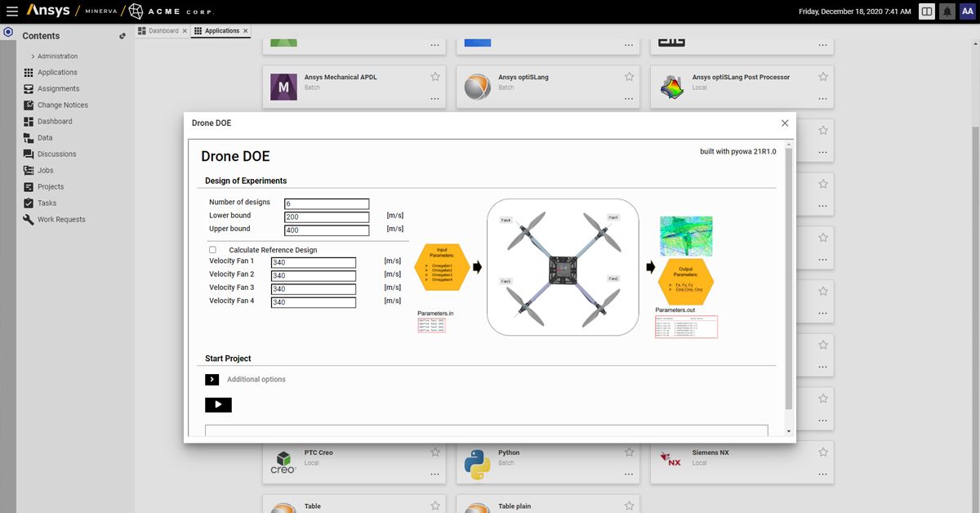The height and width of the screenshot is (513, 980).
Task: Open more options for Ansys Mechanical APDL
Action: [435, 98]
